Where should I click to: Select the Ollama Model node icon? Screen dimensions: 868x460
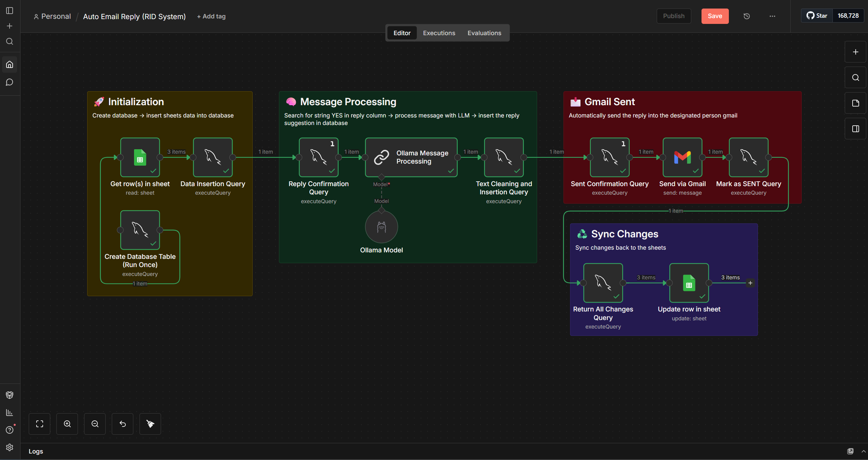[x=381, y=227]
